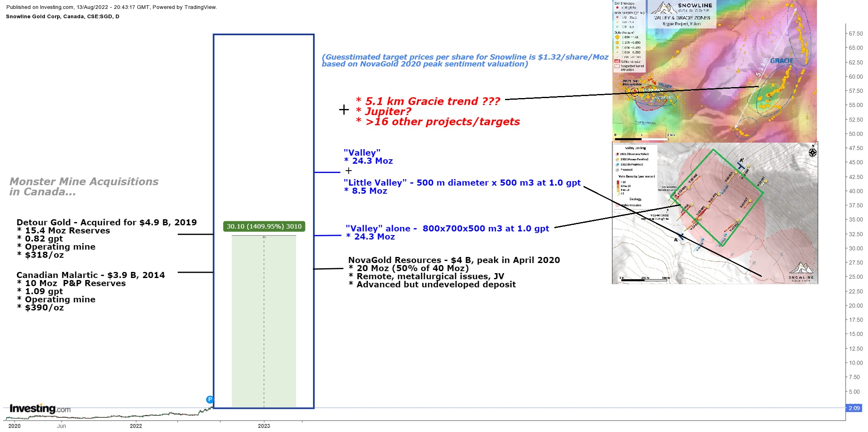Select the "Valley" alone 800x700x500 m3 annotation

(447, 228)
